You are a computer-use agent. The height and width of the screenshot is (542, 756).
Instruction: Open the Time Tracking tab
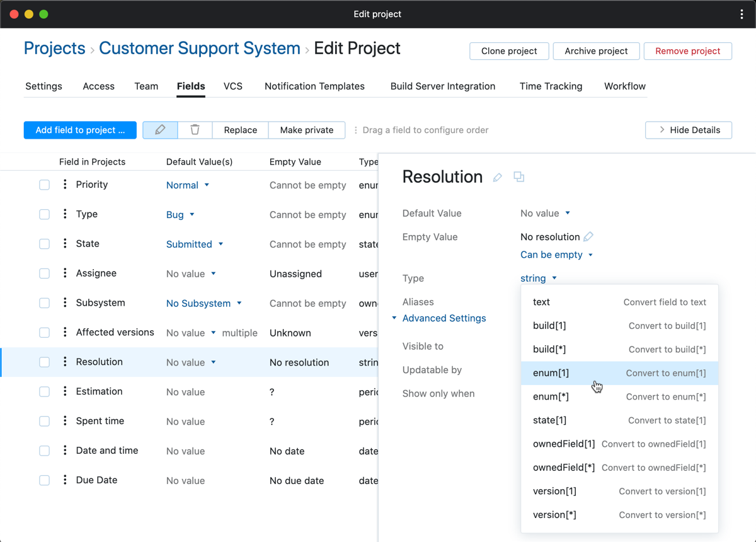551,86
